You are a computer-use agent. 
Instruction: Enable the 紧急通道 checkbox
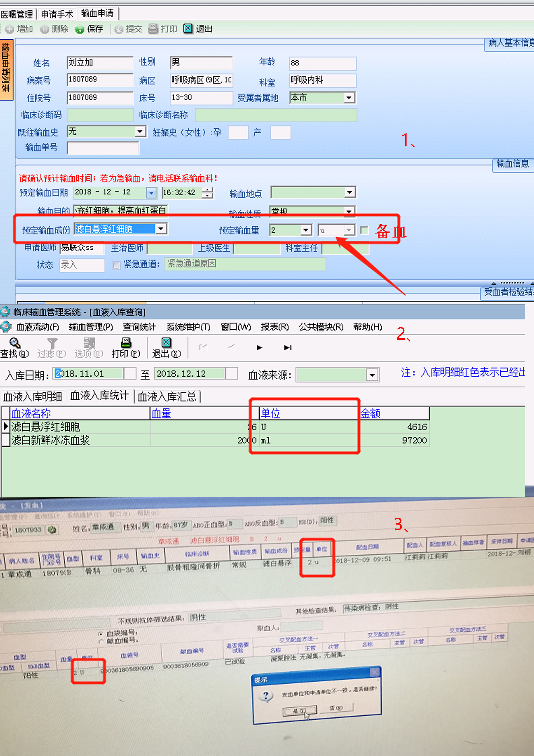tap(116, 265)
